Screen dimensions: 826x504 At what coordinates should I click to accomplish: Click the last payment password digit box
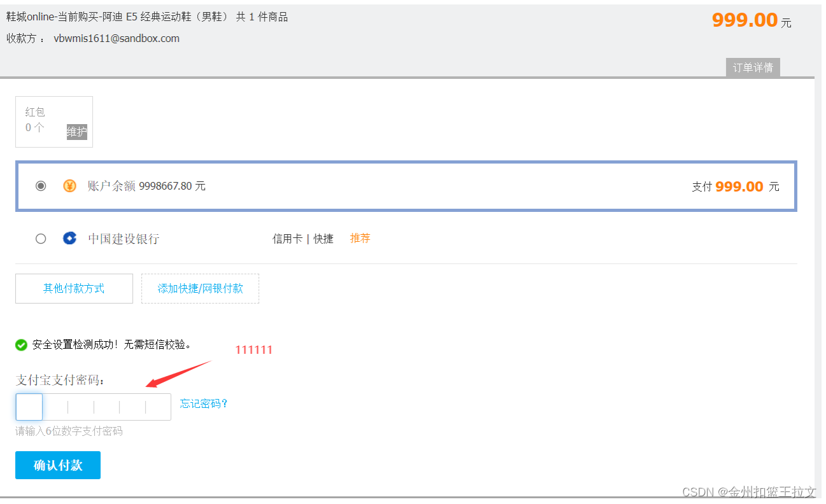click(158, 407)
